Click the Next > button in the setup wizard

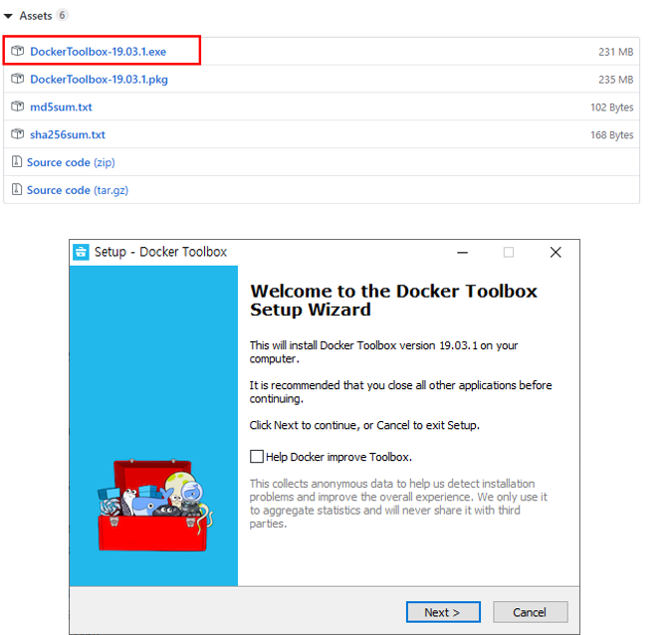click(x=443, y=612)
